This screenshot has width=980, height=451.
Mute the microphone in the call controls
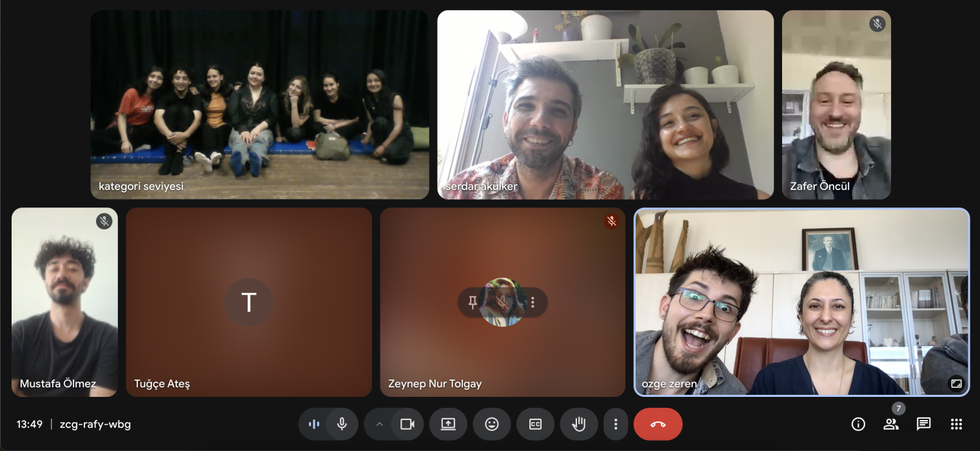[342, 424]
